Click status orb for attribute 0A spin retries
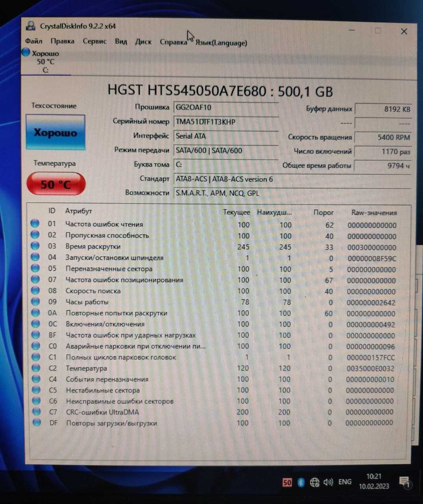Image resolution: width=423 pixels, height=504 pixels. (x=36, y=313)
